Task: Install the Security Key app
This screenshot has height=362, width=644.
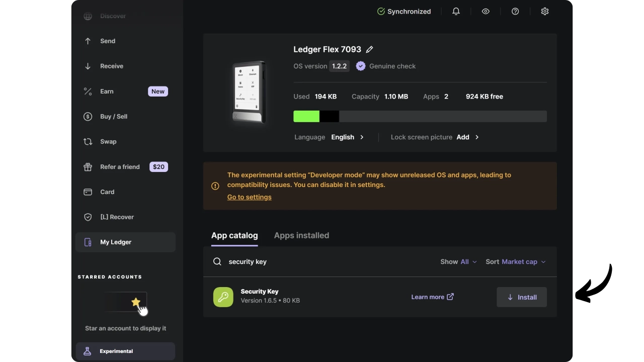Action: [522, 297]
